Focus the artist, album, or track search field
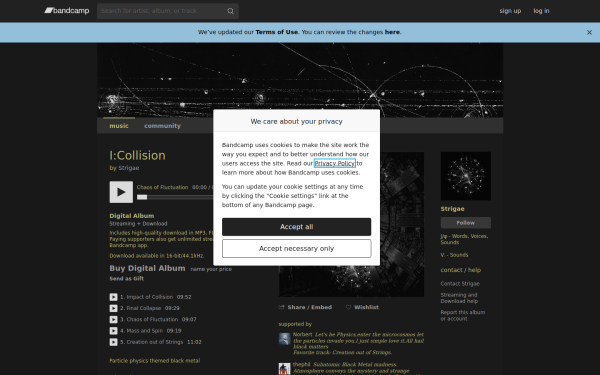600x375 pixels. (x=168, y=11)
